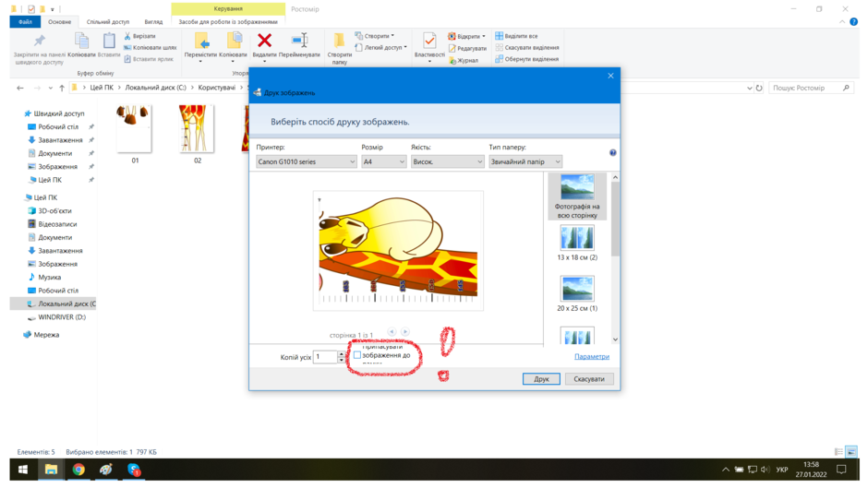The width and height of the screenshot is (868, 488).
Task: Go to next page arrow in preview
Action: pos(405,332)
